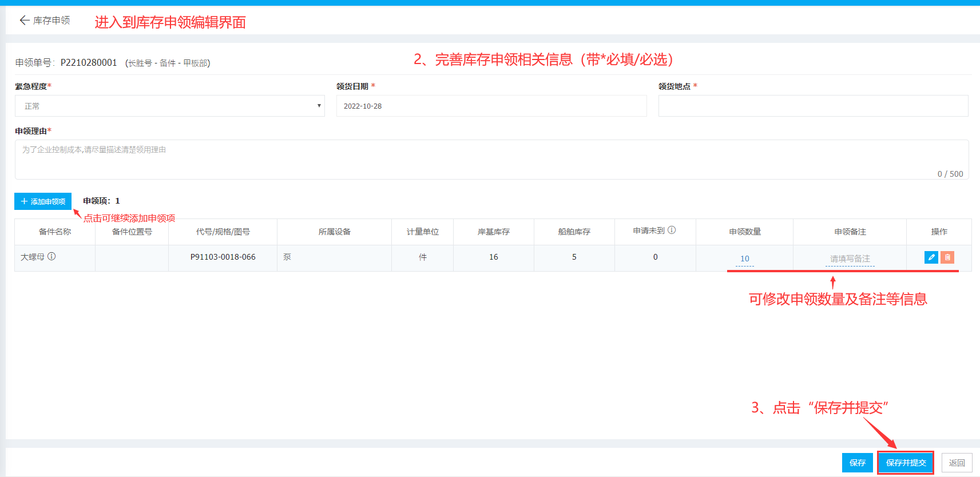The image size is (980, 477).
Task: Click the 操作 column header
Action: coord(939,232)
